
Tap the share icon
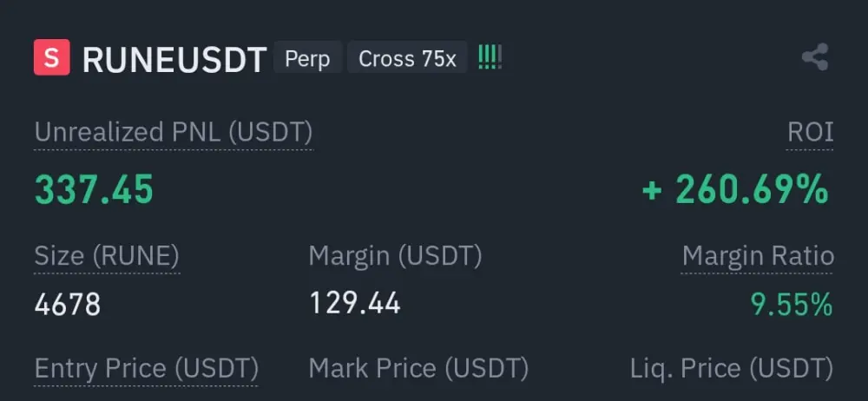815,57
